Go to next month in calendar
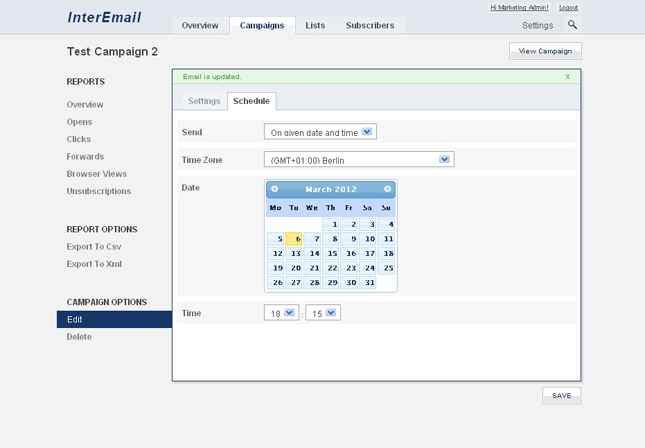The image size is (645, 448). [x=388, y=189]
